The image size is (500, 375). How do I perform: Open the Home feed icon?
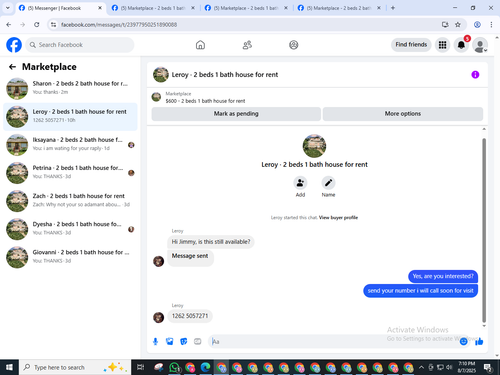click(x=200, y=45)
